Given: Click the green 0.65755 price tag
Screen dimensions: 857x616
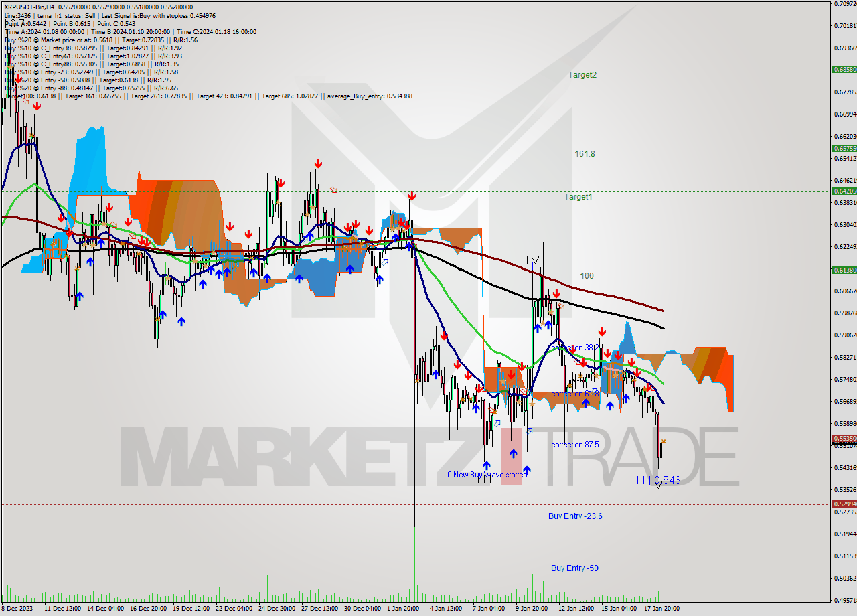Looking at the screenshot, I should (844, 148).
